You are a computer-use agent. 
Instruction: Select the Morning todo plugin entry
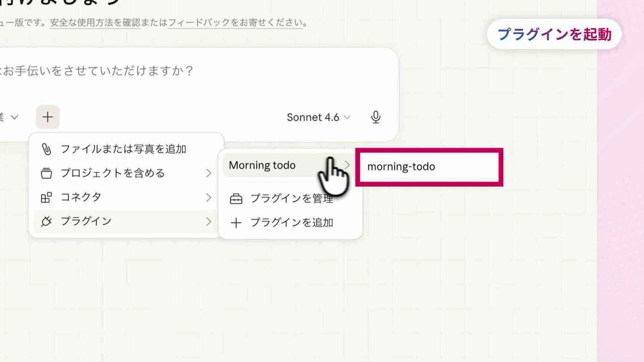(262, 165)
